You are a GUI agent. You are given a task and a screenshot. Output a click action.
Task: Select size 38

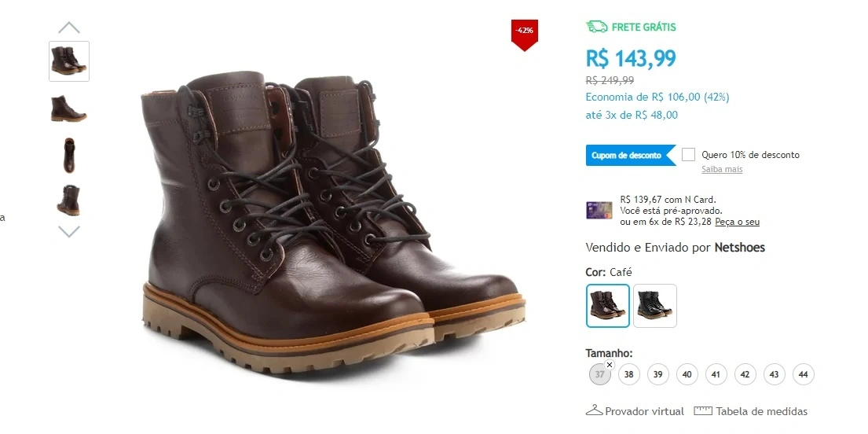coord(629,375)
